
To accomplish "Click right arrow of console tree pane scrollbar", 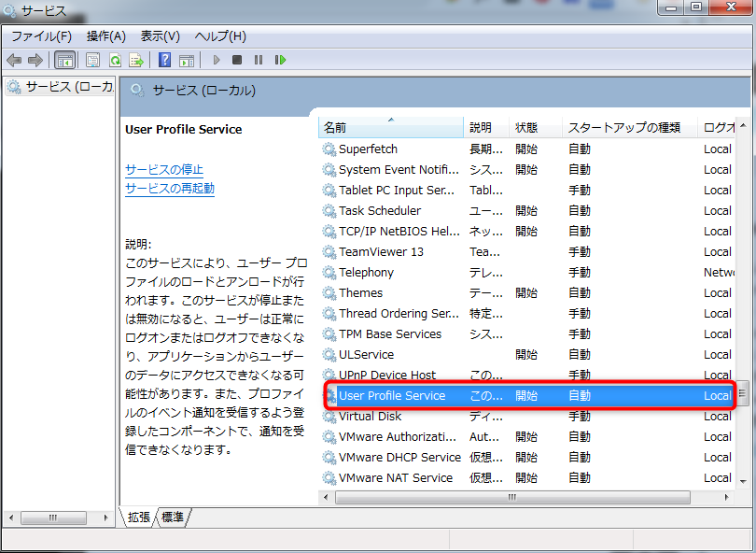I will [105, 518].
